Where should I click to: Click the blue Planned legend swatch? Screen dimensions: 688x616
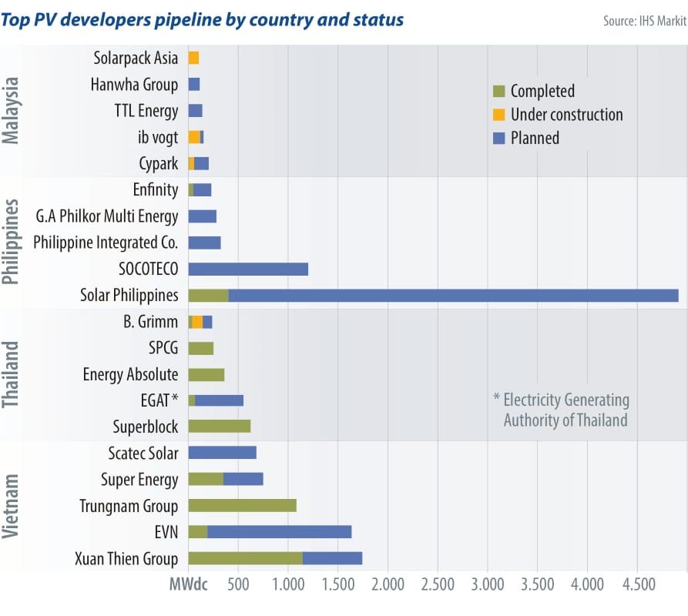[x=498, y=139]
